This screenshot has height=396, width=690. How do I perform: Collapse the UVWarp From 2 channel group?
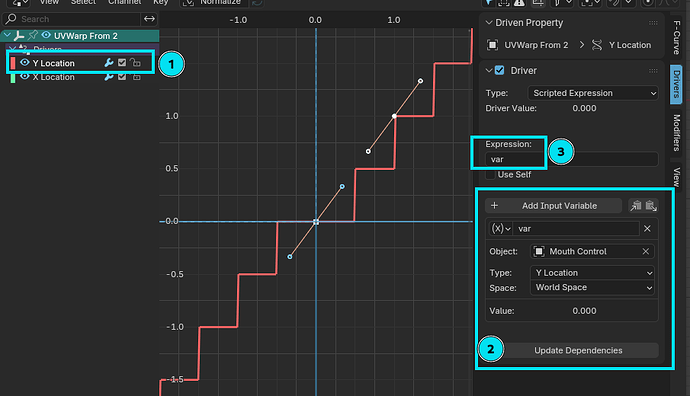[7, 35]
